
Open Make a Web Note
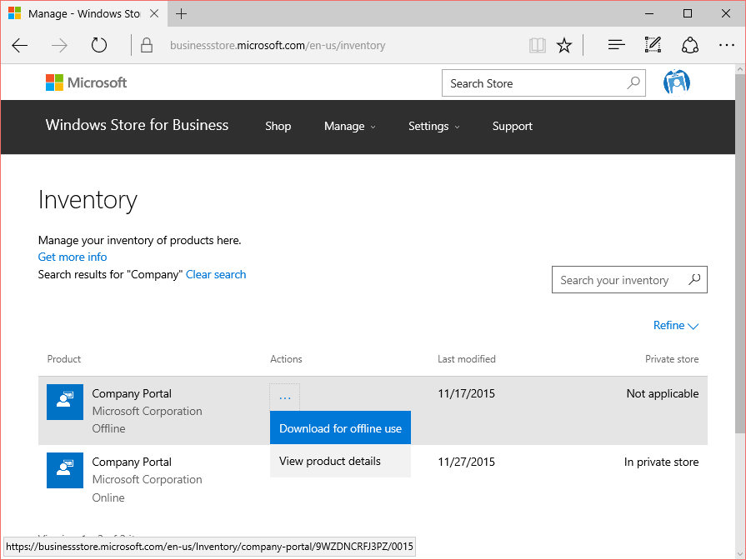[653, 45]
